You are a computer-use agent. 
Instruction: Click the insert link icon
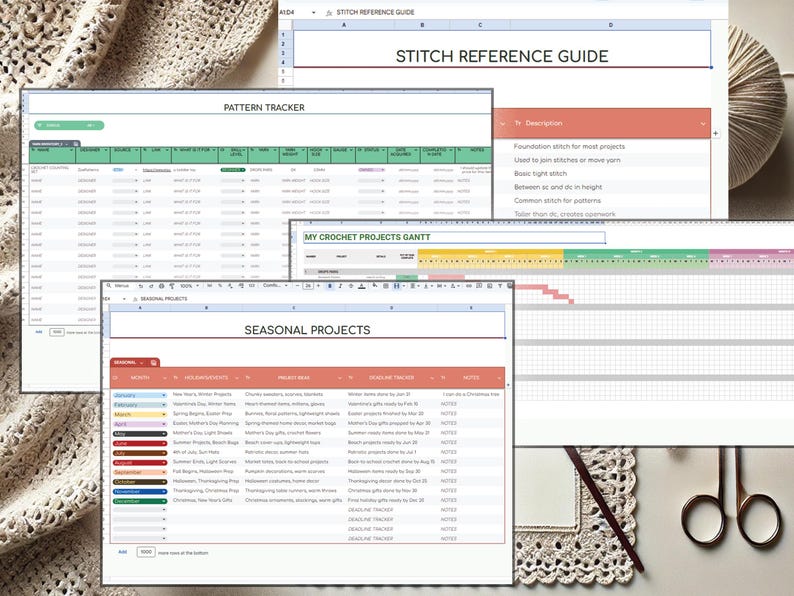coord(468,286)
